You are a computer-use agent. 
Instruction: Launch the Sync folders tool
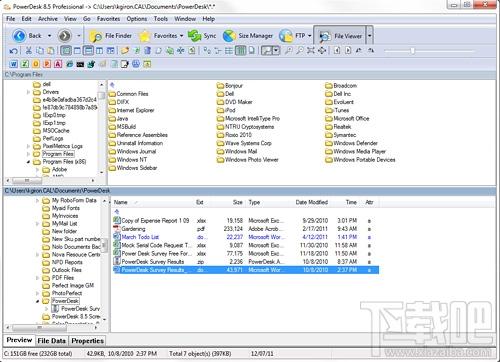[x=202, y=36]
